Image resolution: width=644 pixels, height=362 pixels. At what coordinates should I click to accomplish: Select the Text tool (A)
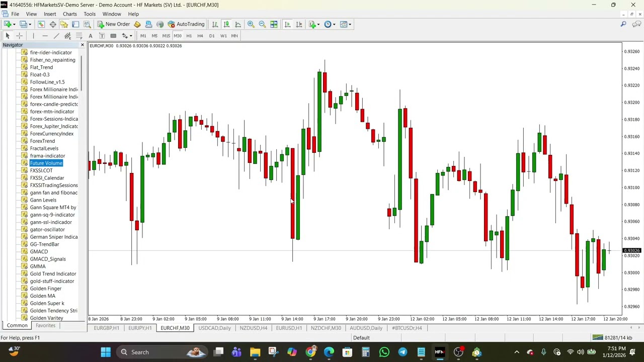[x=91, y=36]
